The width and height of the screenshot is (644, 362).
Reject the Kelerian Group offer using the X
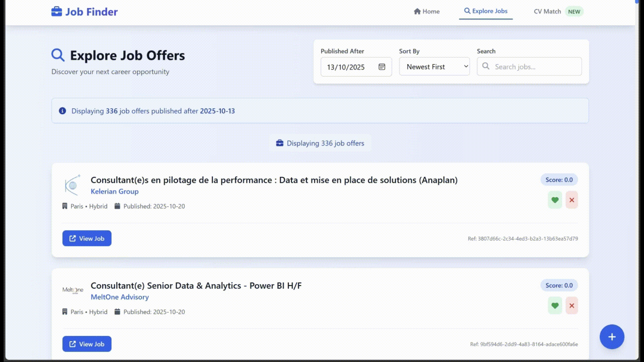[x=572, y=200]
